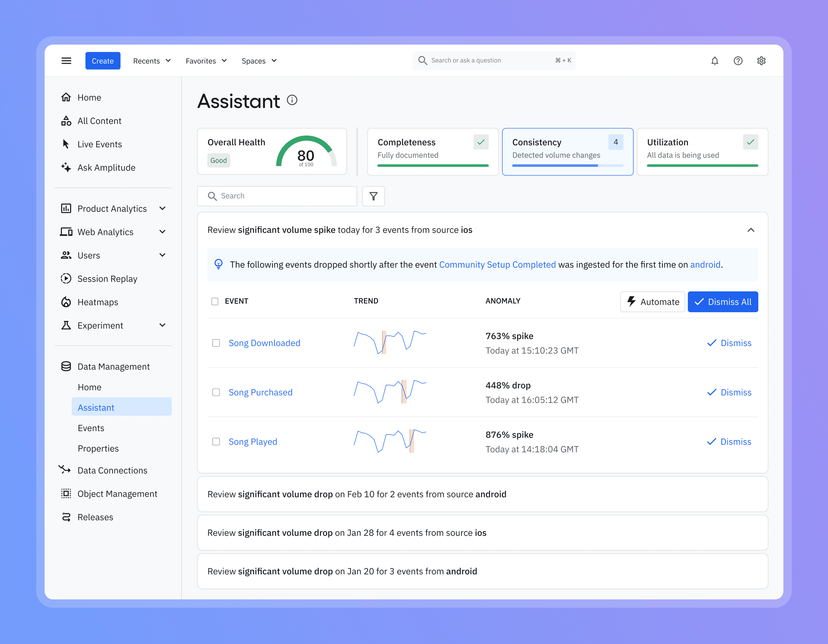
Task: Select the Consistency card tab
Action: [567, 152]
